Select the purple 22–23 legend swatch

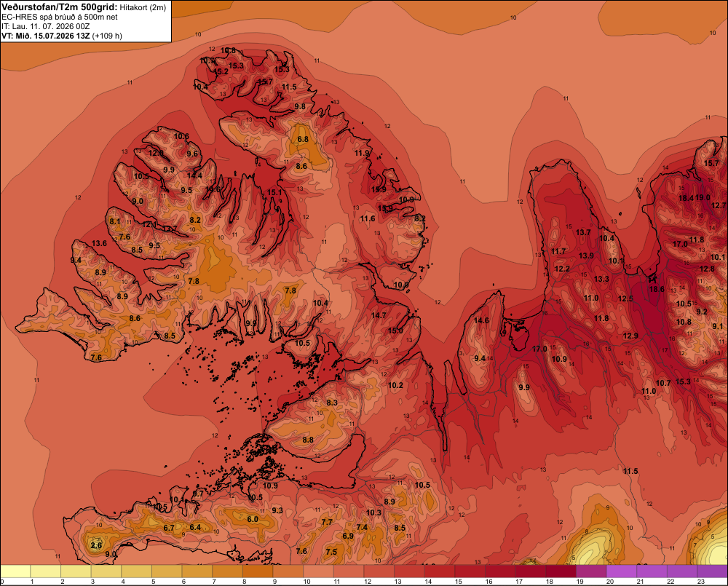tap(683, 571)
